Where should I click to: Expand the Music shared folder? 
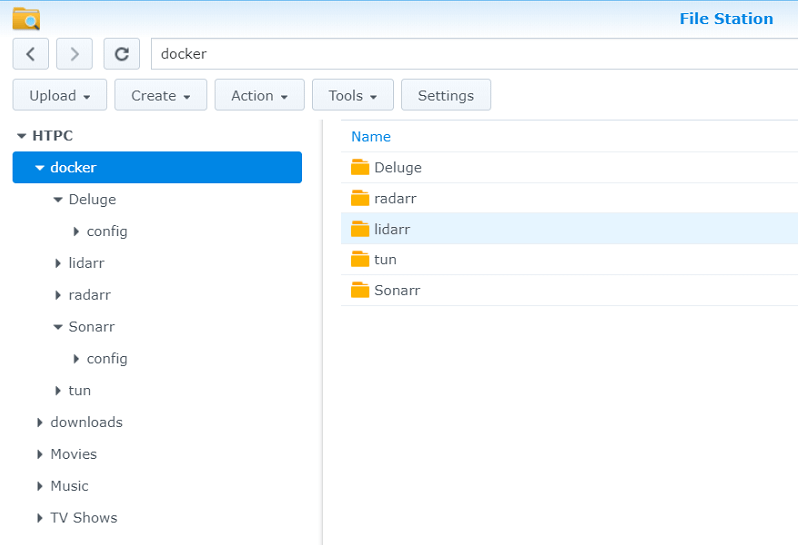coord(39,486)
